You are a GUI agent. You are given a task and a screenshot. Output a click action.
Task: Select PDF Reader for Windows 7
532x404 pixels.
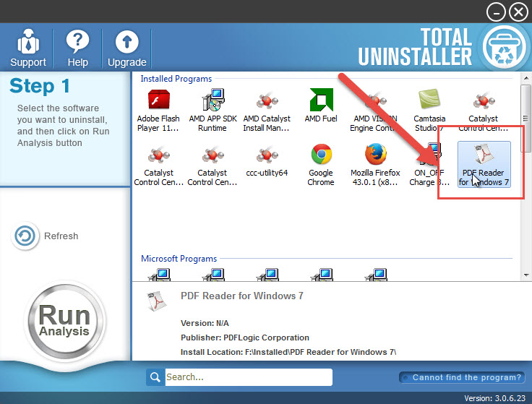point(484,165)
